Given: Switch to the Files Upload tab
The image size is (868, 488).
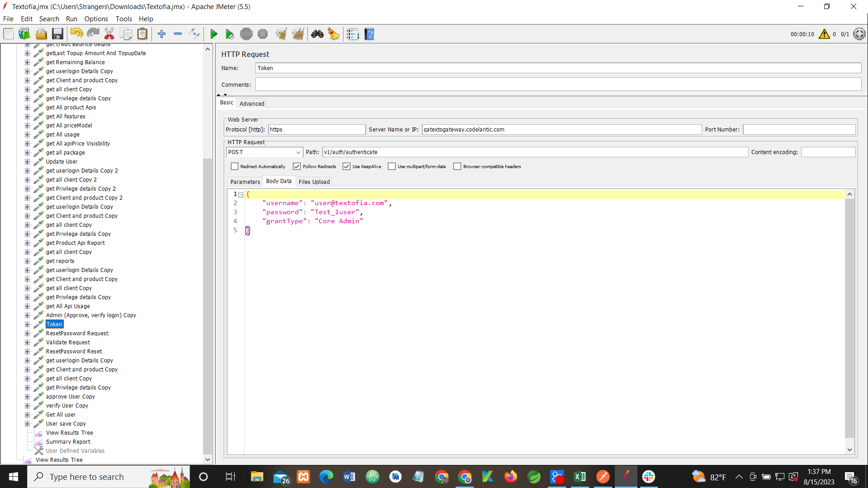Looking at the screenshot, I should point(314,182).
